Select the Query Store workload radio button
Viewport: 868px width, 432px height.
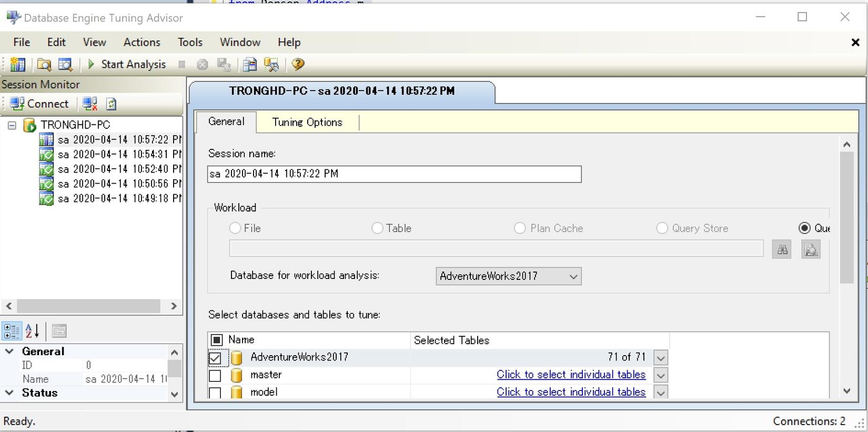(x=662, y=228)
